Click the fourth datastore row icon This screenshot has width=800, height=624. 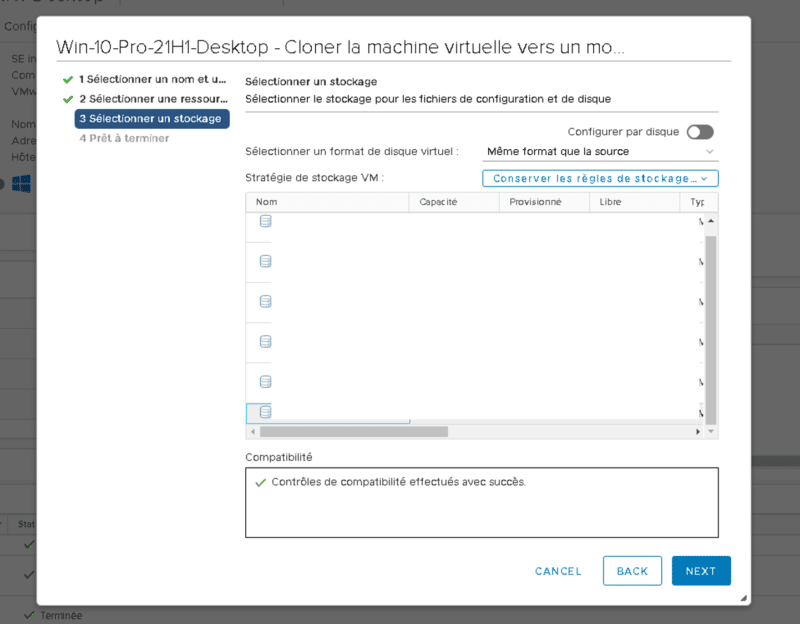[x=266, y=341]
